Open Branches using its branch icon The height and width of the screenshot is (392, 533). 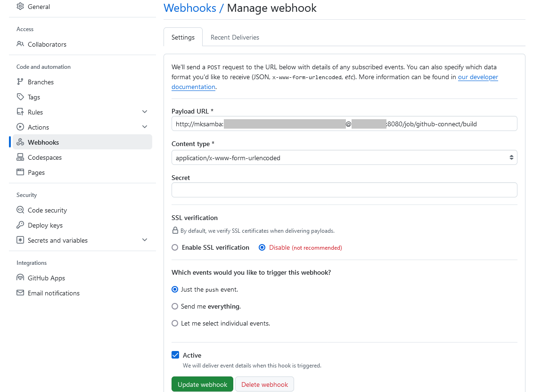(x=20, y=82)
